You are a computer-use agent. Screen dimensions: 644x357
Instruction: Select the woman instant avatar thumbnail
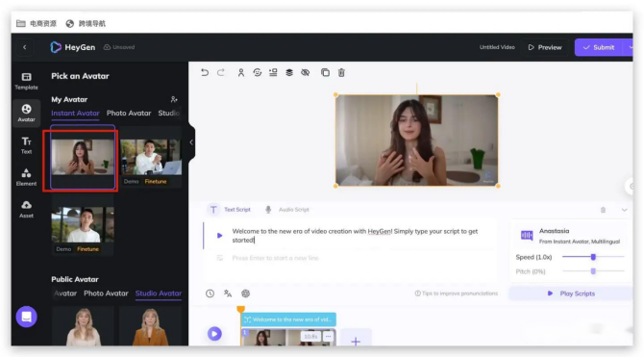coord(83,157)
